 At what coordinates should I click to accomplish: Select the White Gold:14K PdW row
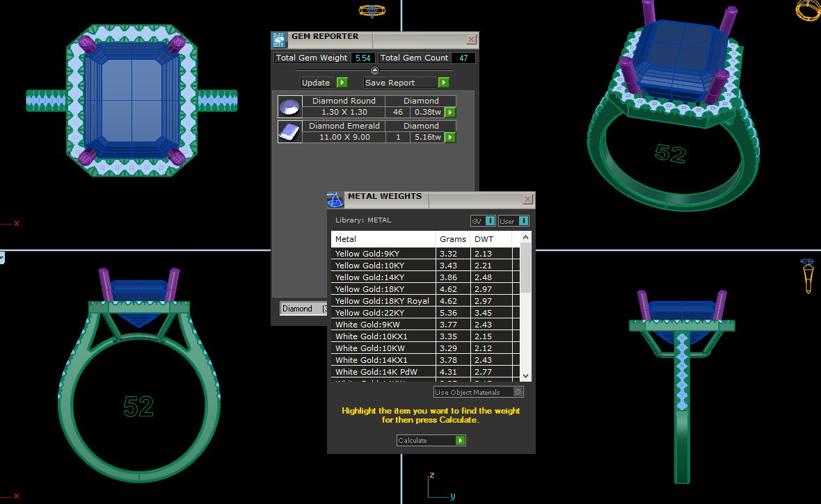pos(383,372)
